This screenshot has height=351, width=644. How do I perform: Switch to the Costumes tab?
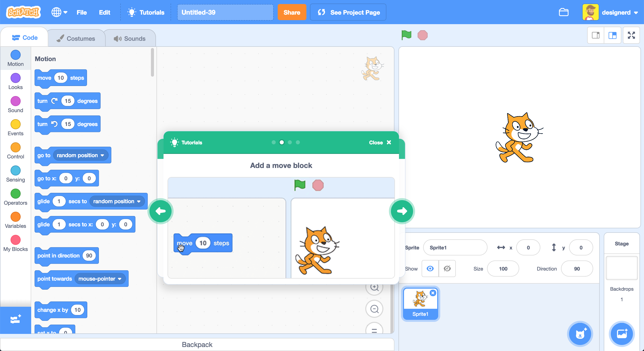(x=76, y=38)
